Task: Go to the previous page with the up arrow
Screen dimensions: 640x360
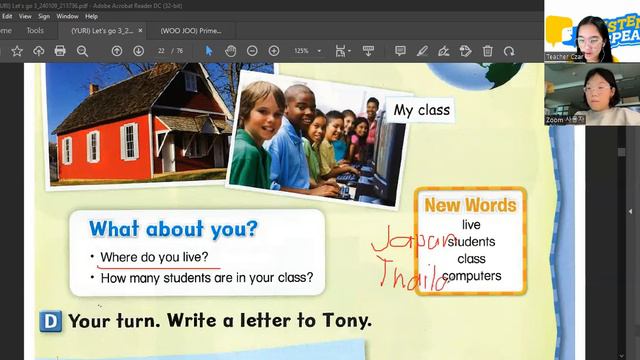Action: click(117, 51)
